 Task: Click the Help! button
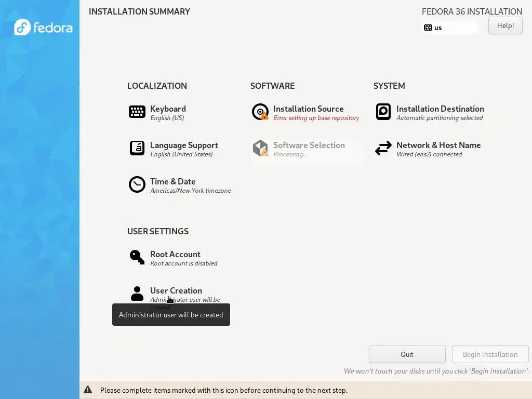pos(506,25)
